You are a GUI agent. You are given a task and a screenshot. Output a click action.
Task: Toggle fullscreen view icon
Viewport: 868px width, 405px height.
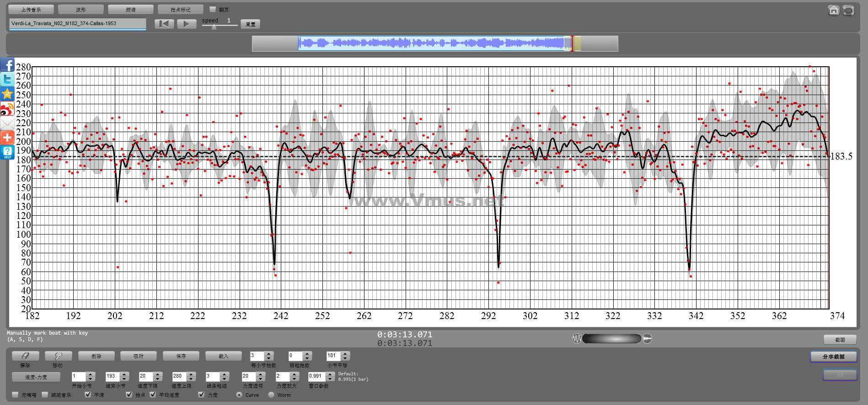848,10
